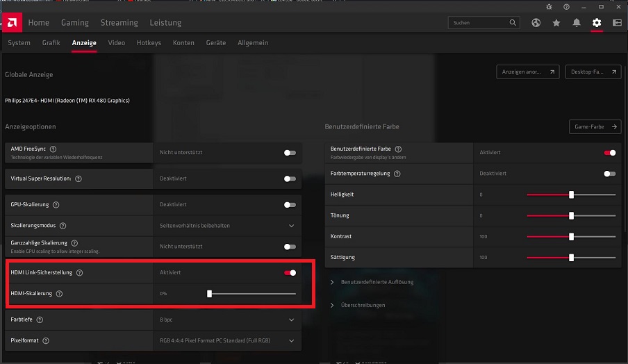Click the Tönung slider handle
628x364 pixels.
572,216
